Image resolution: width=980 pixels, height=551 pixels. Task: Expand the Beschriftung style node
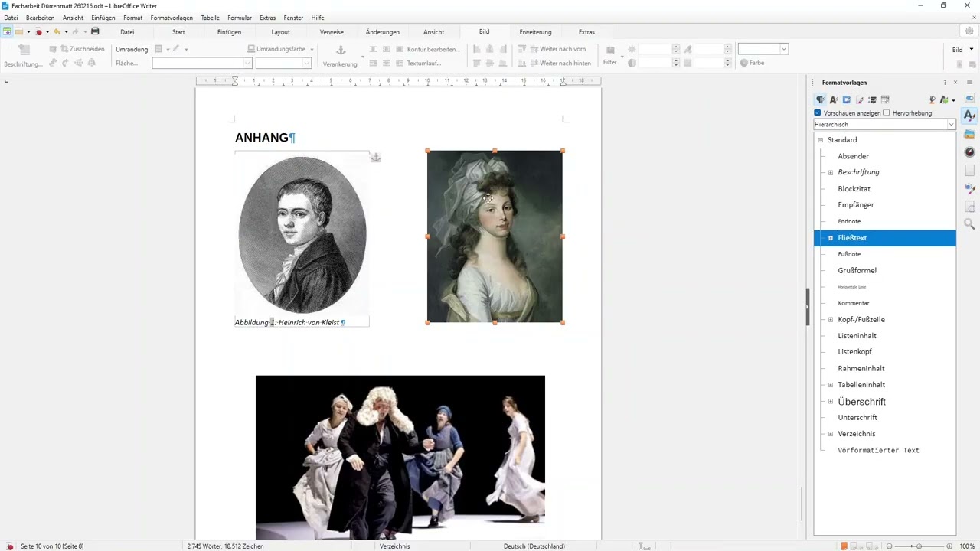[x=831, y=172]
